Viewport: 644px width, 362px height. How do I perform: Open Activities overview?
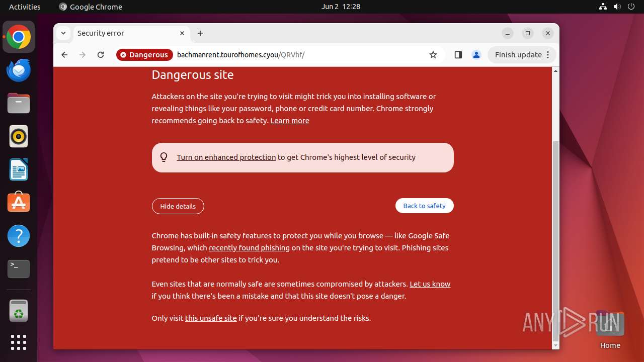25,7
